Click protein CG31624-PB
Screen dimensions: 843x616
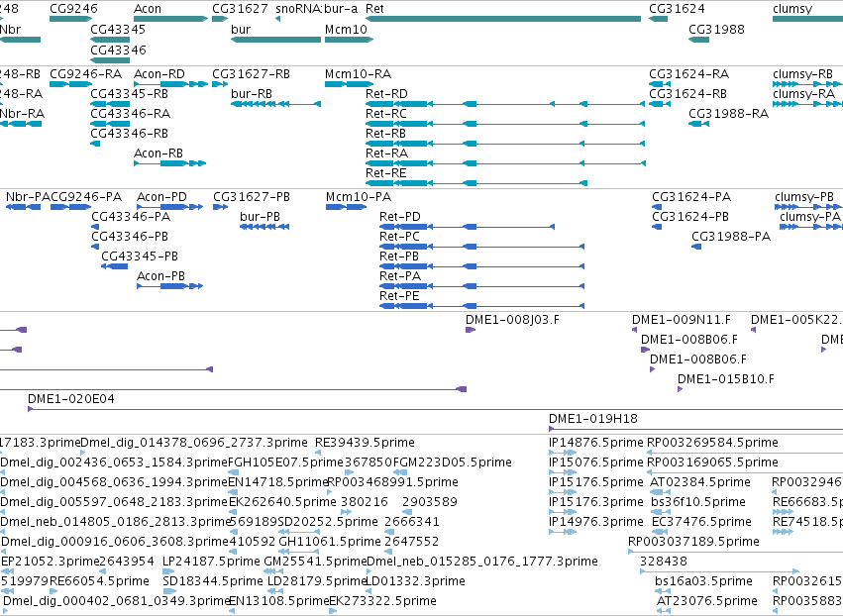click(x=690, y=217)
